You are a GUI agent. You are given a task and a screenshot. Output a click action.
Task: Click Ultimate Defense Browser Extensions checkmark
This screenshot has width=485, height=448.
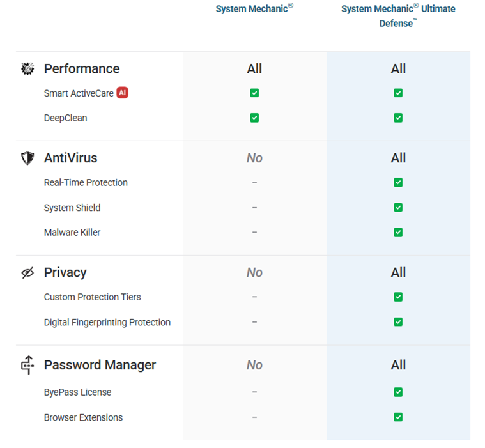[x=398, y=417]
